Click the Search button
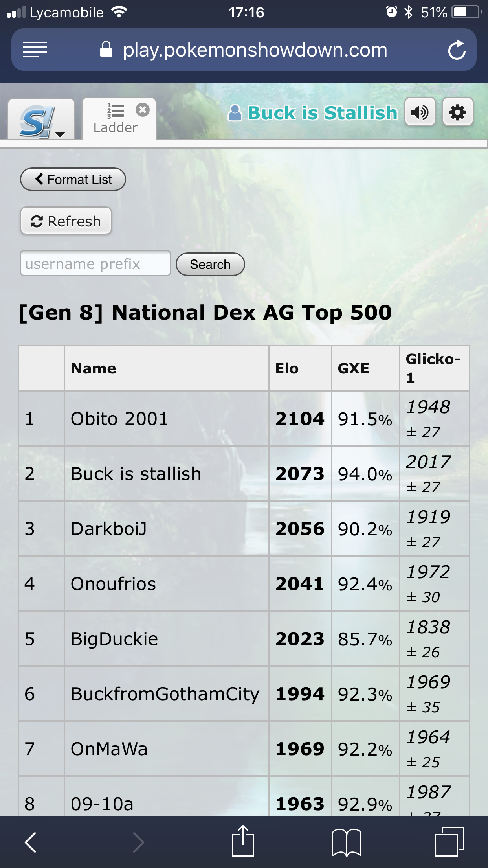The image size is (488, 868). click(x=210, y=264)
